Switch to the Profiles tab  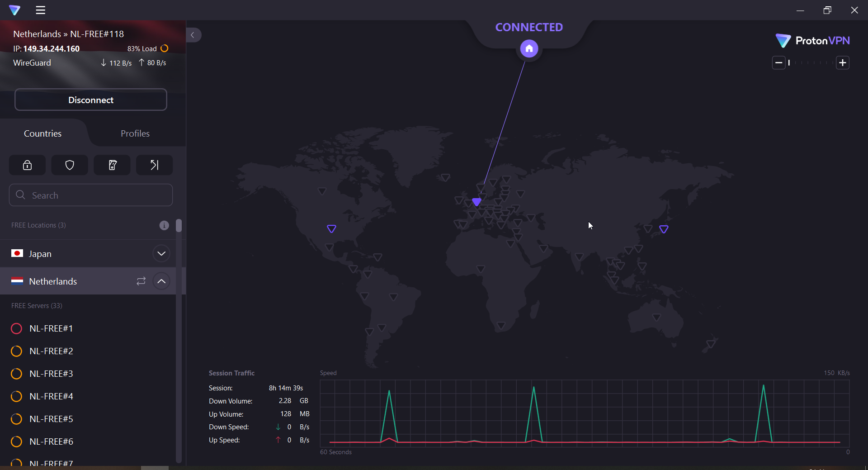click(135, 133)
